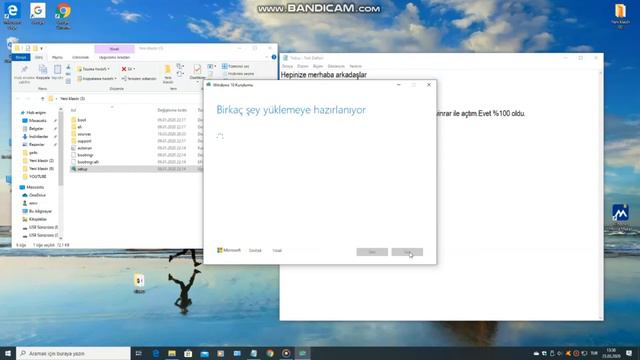
Task: Open quick access toolbar dropdown in Explorer titlebar
Action: point(41,49)
